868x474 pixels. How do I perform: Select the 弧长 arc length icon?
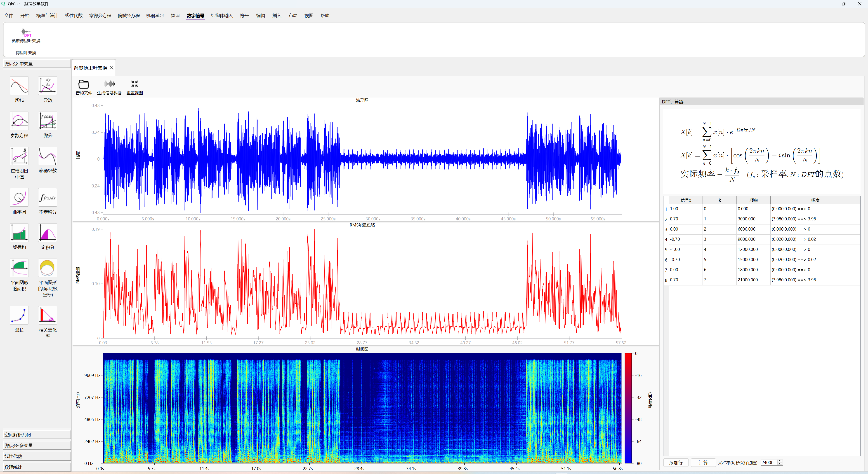click(x=19, y=315)
